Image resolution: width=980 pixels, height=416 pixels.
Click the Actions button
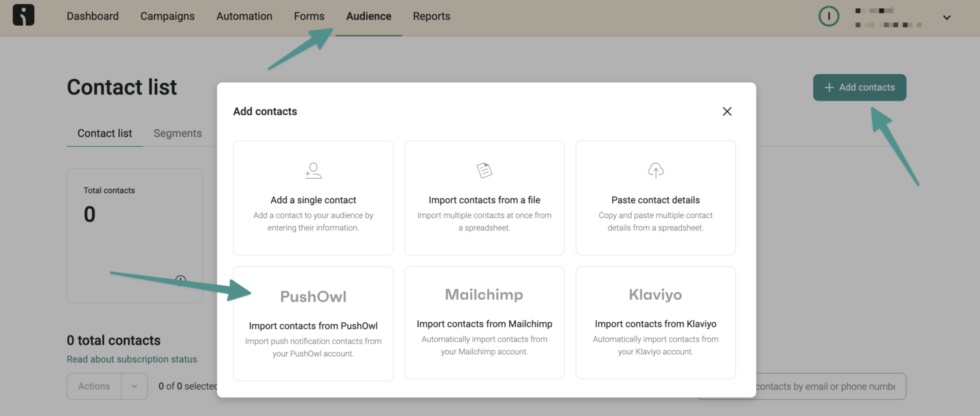(94, 386)
